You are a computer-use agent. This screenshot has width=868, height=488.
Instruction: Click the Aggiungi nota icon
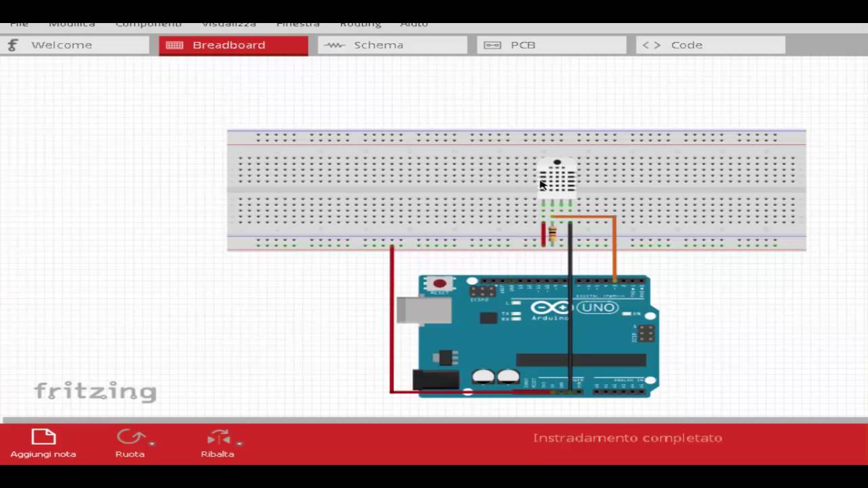point(43,437)
